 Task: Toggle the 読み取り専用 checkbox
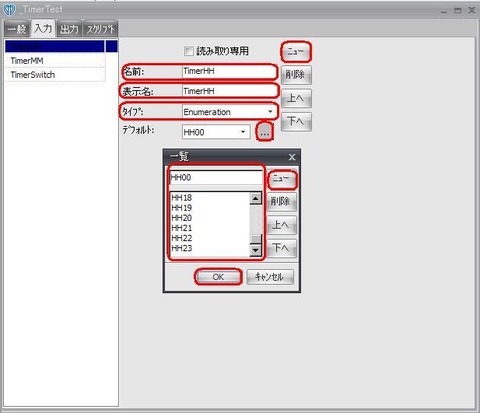tap(189, 51)
